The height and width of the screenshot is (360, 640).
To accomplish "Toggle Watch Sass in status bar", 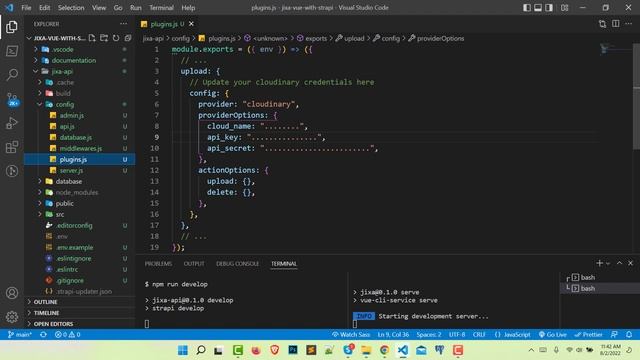I will click(x=351, y=334).
